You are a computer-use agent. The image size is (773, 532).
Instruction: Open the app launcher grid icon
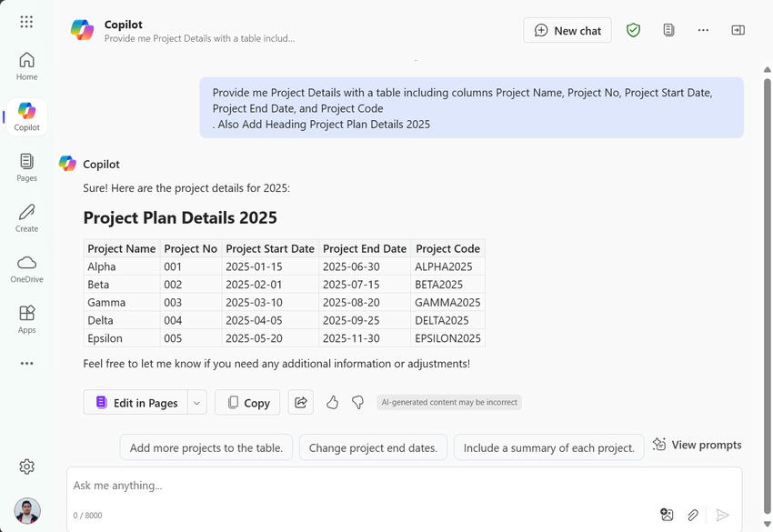[x=26, y=22]
